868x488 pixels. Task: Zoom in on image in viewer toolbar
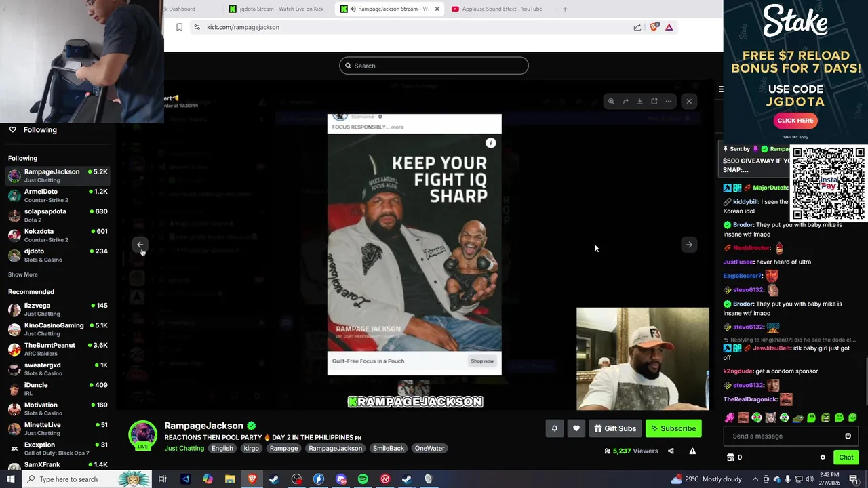611,102
